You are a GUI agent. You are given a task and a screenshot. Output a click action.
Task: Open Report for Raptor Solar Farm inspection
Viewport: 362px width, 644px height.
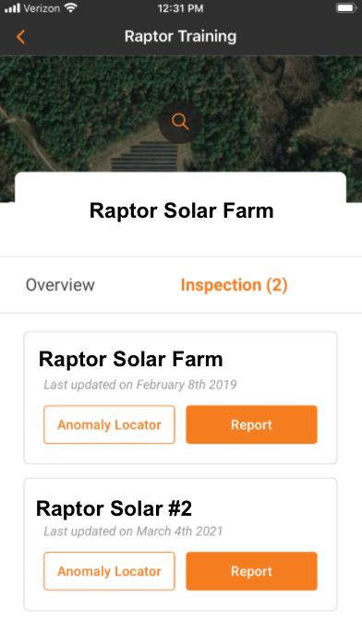[x=251, y=424]
